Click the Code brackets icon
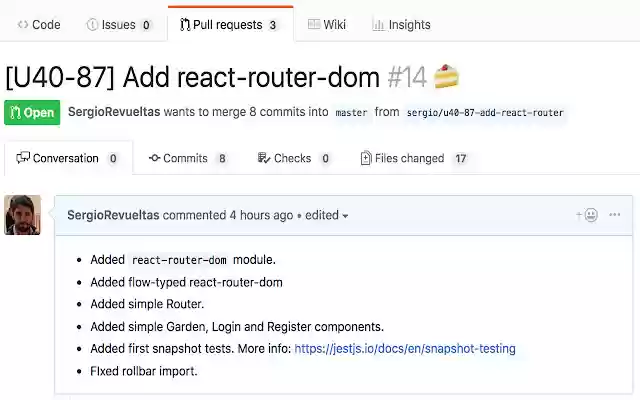 coord(23,25)
